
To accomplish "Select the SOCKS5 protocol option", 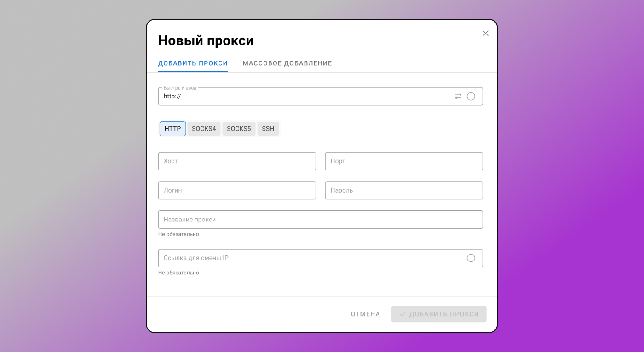I will coord(239,129).
